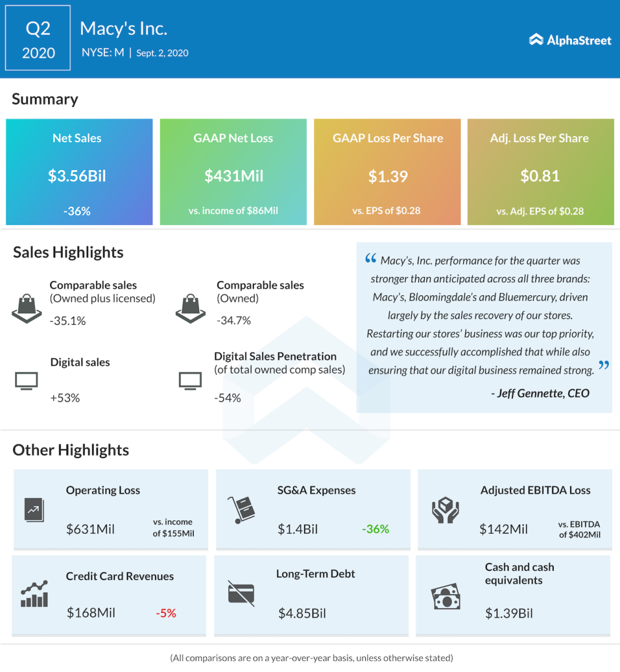This screenshot has height=672, width=620.
Task: Open the GAAP Net Loss summary card
Action: [x=232, y=172]
